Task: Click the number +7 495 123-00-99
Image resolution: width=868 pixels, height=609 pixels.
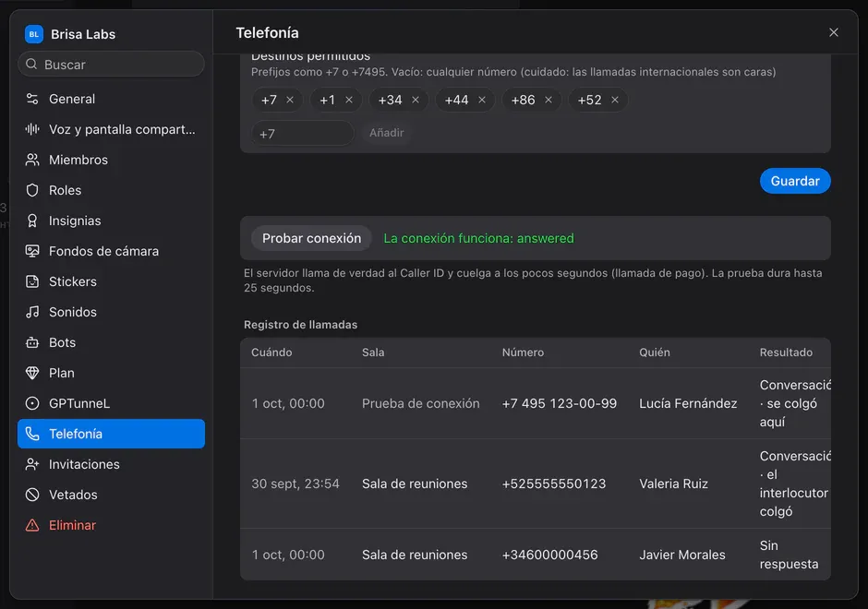Action: [x=559, y=404]
